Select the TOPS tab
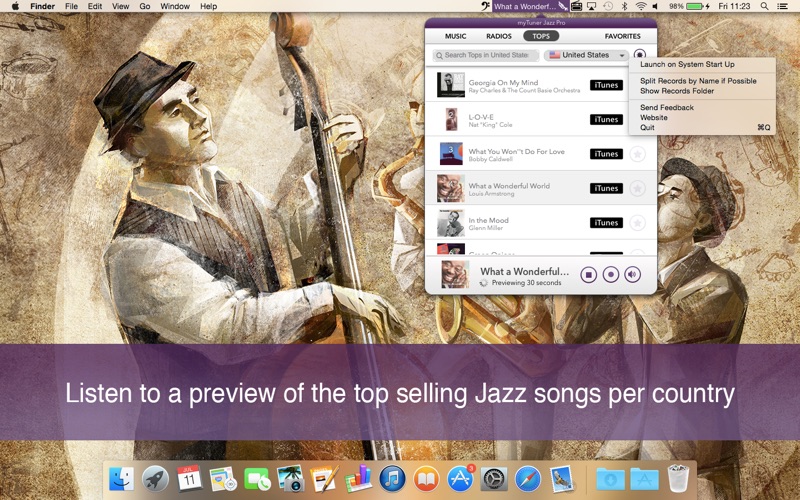Image resolution: width=800 pixels, height=500 pixels. 541,36
